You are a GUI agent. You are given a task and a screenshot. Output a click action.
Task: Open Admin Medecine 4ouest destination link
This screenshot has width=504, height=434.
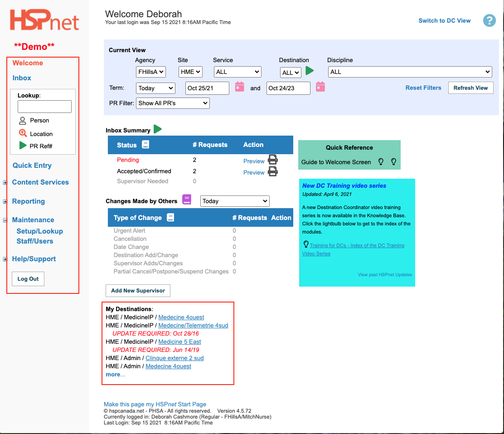pos(169,366)
